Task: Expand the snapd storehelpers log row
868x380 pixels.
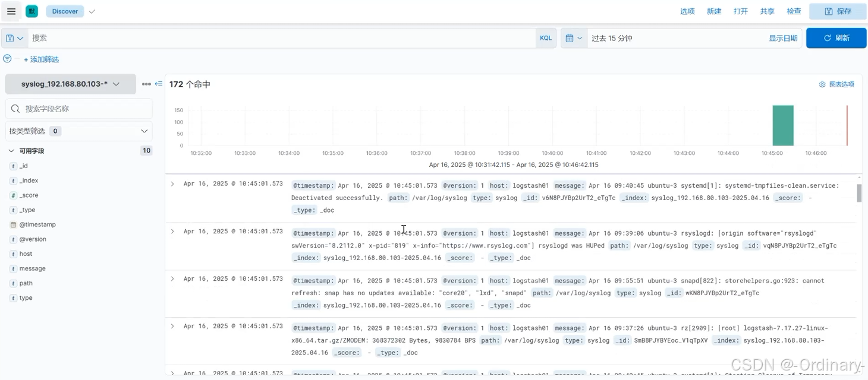Action: point(172,279)
